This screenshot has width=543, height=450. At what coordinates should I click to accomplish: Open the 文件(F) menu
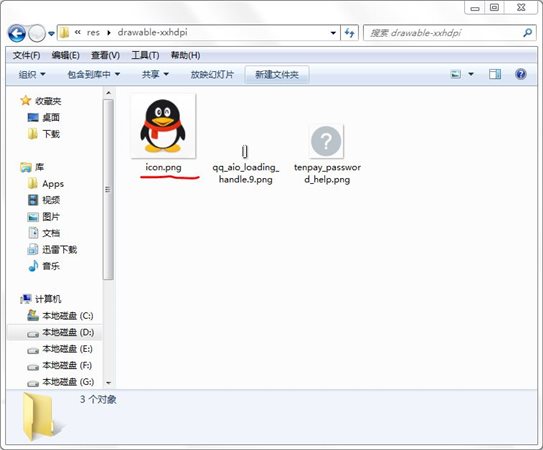pos(26,55)
